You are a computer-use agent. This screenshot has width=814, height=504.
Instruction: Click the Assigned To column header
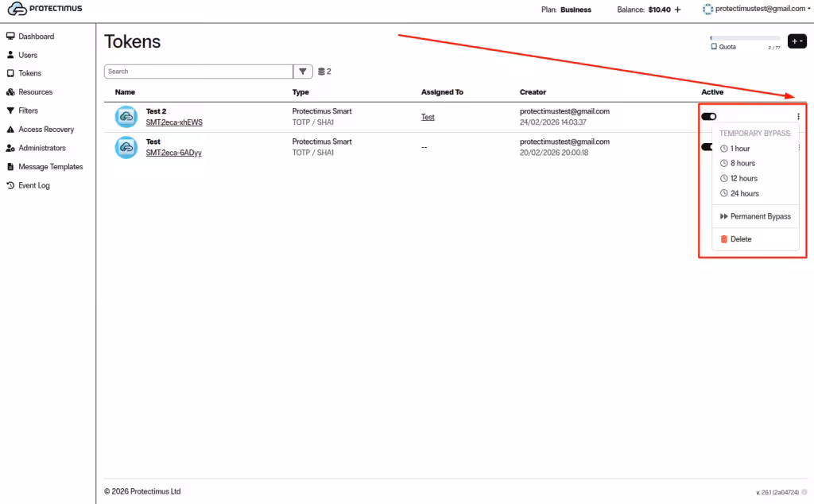(x=442, y=92)
